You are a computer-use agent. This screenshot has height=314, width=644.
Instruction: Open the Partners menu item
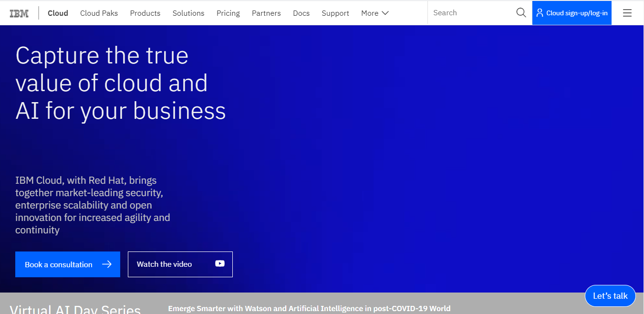pyautogui.click(x=266, y=13)
